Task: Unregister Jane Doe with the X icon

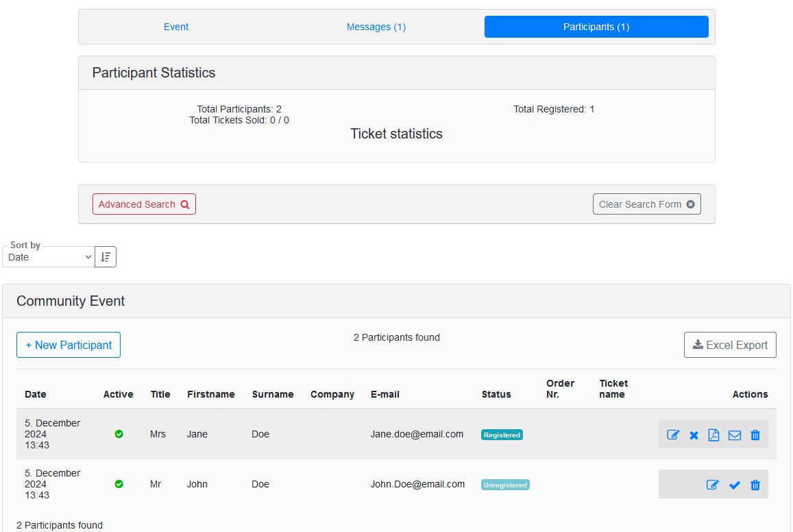Action: tap(694, 435)
